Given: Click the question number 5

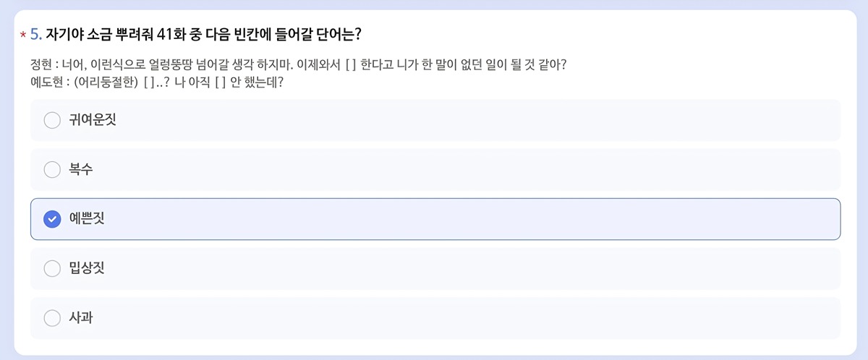Looking at the screenshot, I should pyautogui.click(x=36, y=34).
